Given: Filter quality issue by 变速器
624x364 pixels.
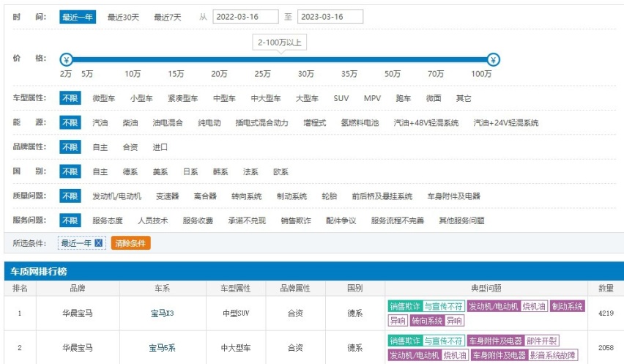Looking at the screenshot, I should pos(168,196).
